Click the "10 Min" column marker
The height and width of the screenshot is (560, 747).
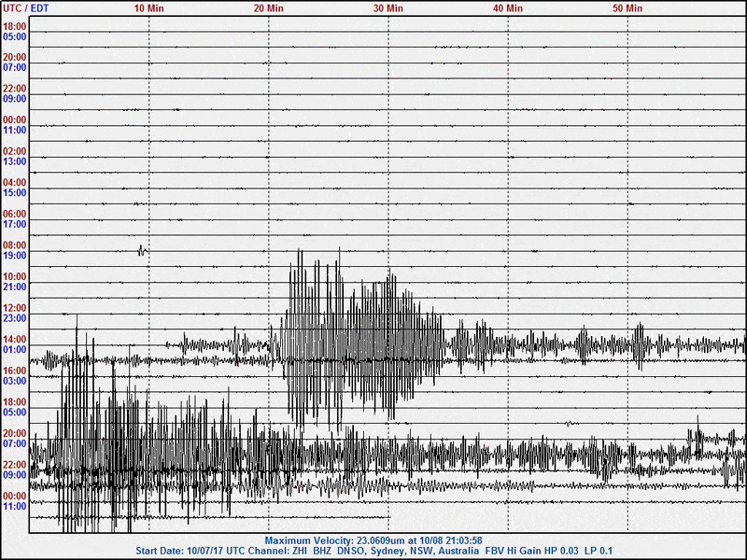click(148, 8)
